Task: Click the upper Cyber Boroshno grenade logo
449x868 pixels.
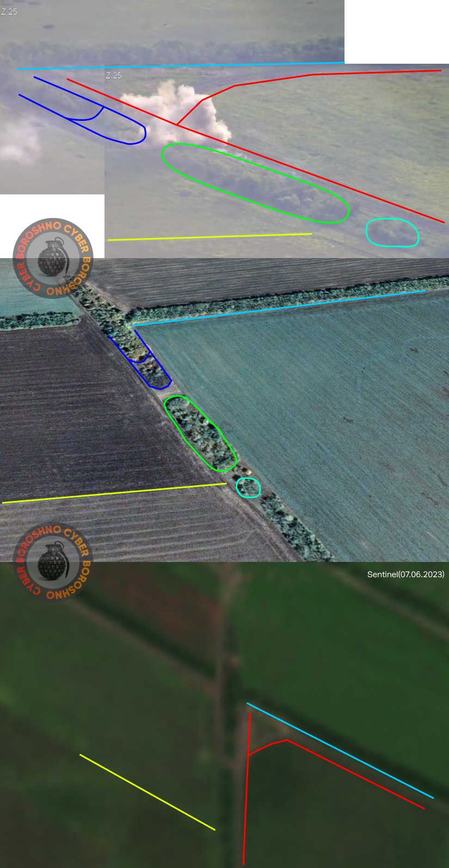Action: pos(53,258)
